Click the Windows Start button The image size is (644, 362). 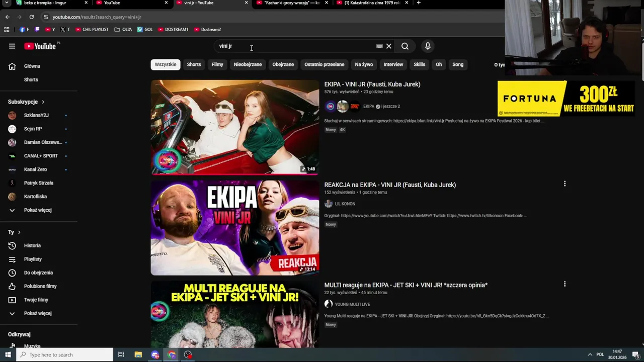coord(8,355)
